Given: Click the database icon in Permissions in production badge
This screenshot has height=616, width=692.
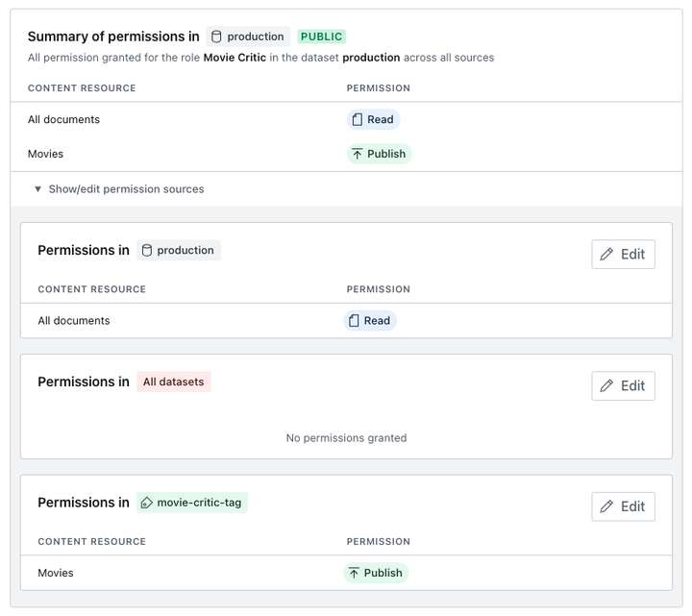Looking at the screenshot, I should click(147, 251).
